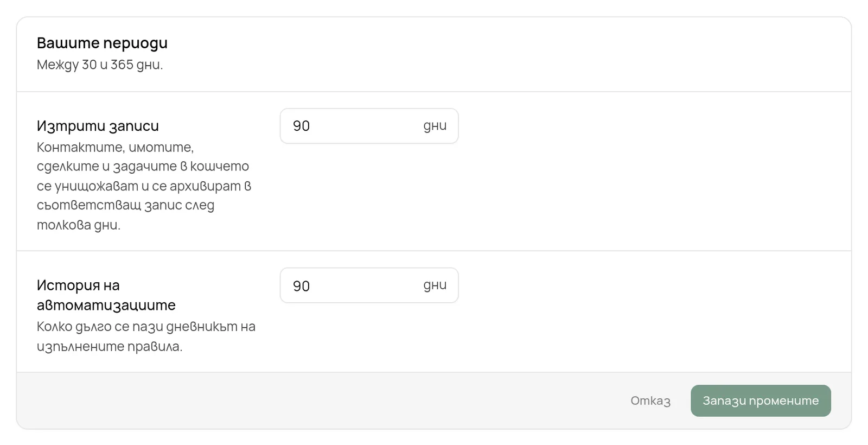
Task: Click the line се унищожават и се архивират
Action: pos(144,186)
